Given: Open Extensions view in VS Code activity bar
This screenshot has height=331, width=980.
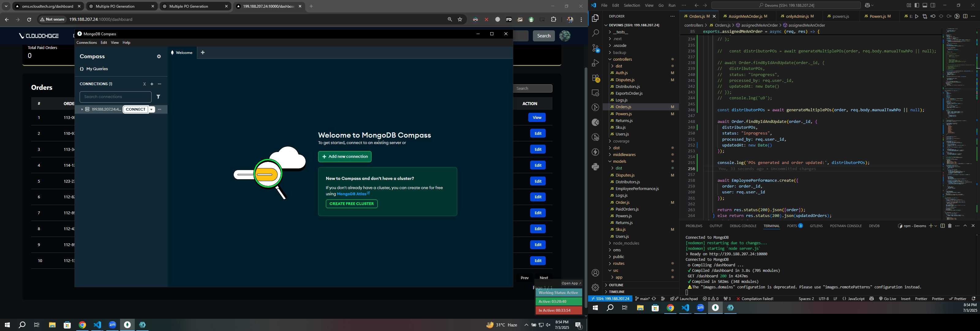Looking at the screenshot, I should [x=595, y=78].
